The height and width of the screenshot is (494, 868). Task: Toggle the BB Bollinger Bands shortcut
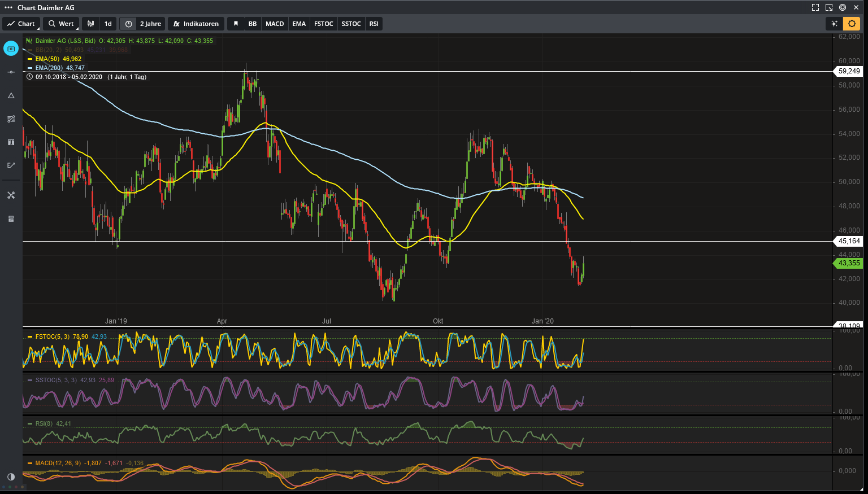point(253,24)
